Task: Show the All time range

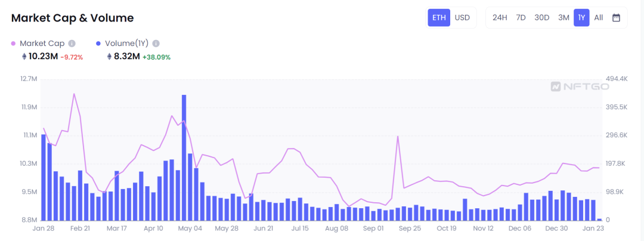Action: [599, 17]
